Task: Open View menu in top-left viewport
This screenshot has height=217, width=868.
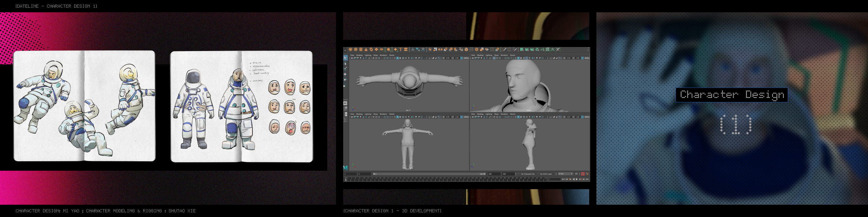Action: click(352, 55)
